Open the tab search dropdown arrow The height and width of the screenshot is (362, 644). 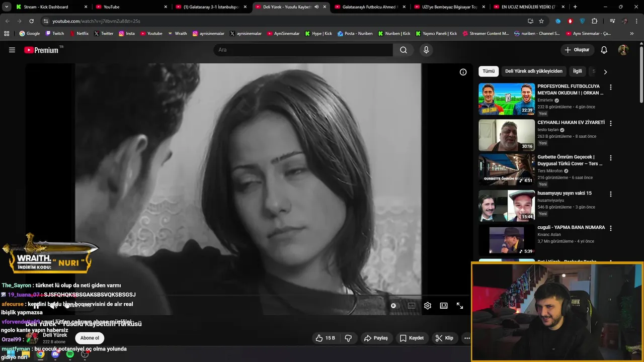point(6,7)
